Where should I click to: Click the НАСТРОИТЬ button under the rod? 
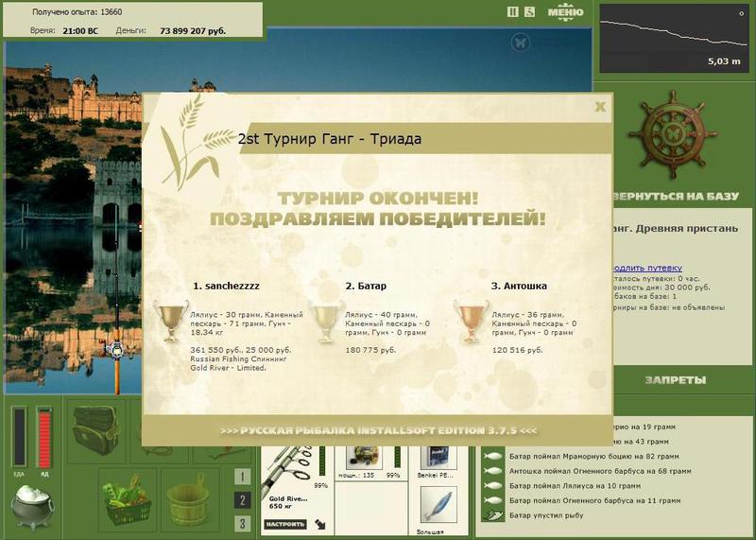point(285,524)
